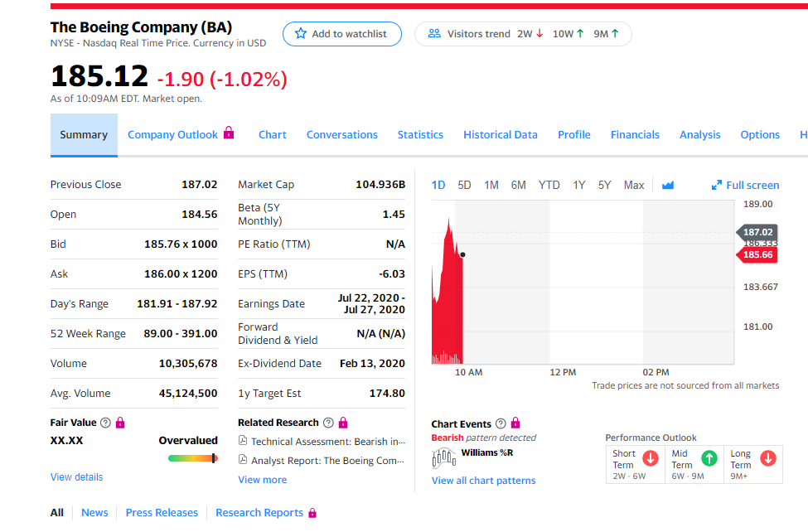Click the document icon for Analyst Report

coord(243,459)
